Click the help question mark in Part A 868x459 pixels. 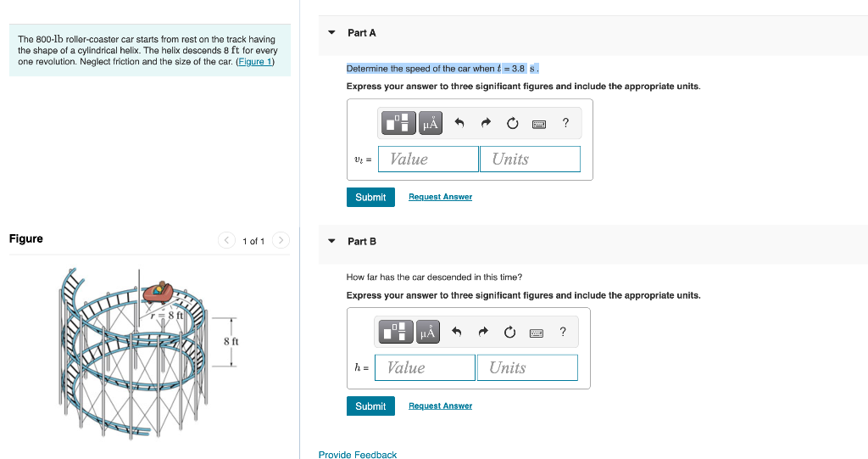[x=565, y=122]
